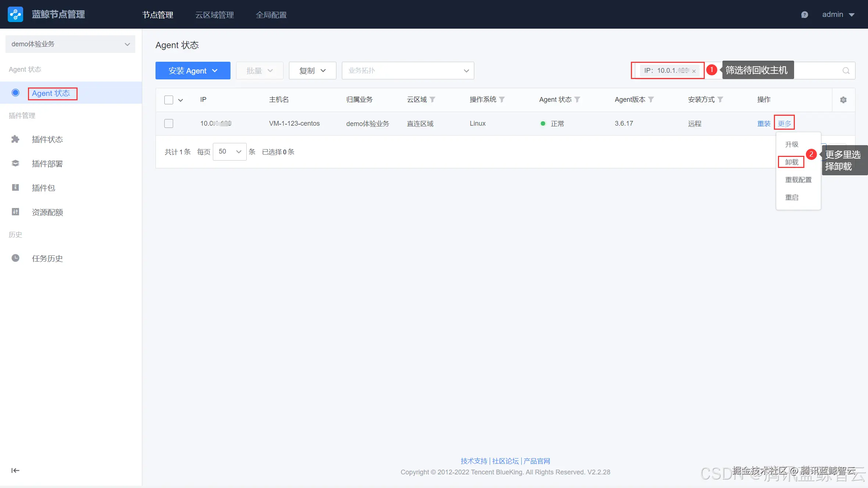Open the 业务拓扑 dropdown
Viewport: 868px width, 488px height.
[x=408, y=71]
